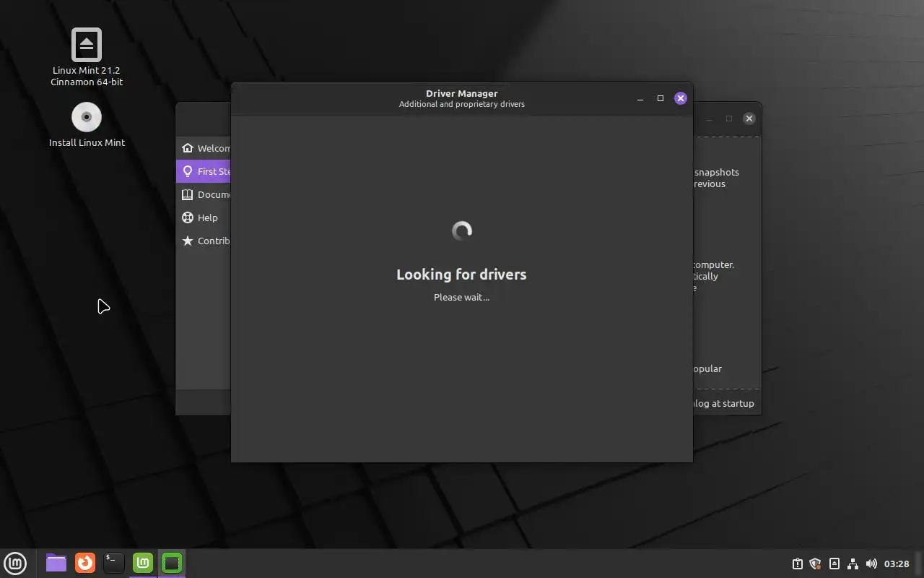Select the First Steps sidebar item
The height and width of the screenshot is (578, 924).
(204, 171)
